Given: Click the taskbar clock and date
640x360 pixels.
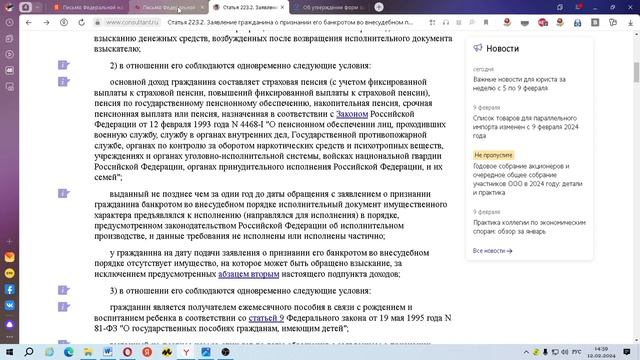Looking at the screenshot, I should click(x=601, y=352).
